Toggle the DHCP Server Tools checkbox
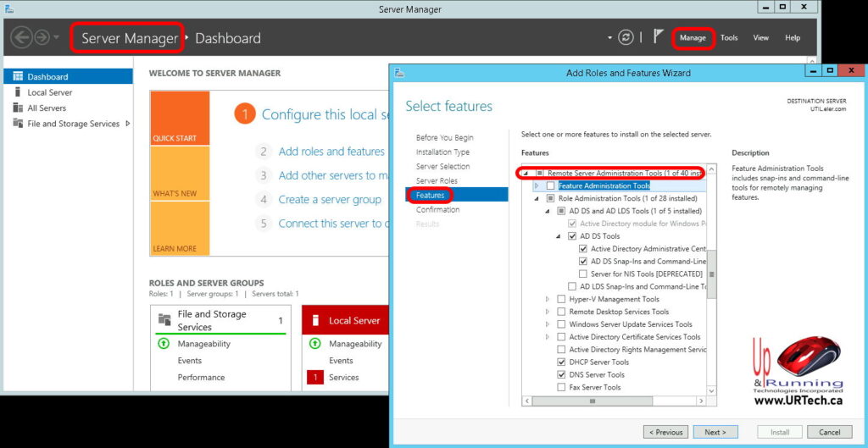 [x=561, y=362]
